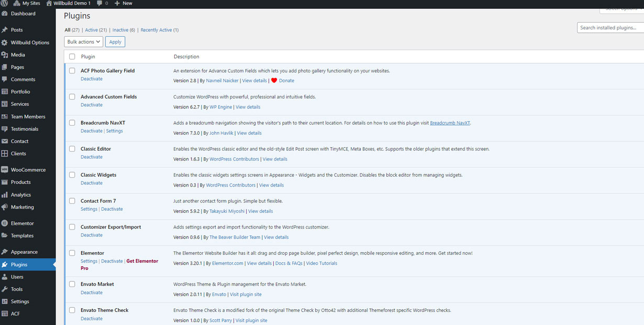Click the Marketing megaphone icon
The width and height of the screenshot is (644, 325).
pyautogui.click(x=5, y=207)
